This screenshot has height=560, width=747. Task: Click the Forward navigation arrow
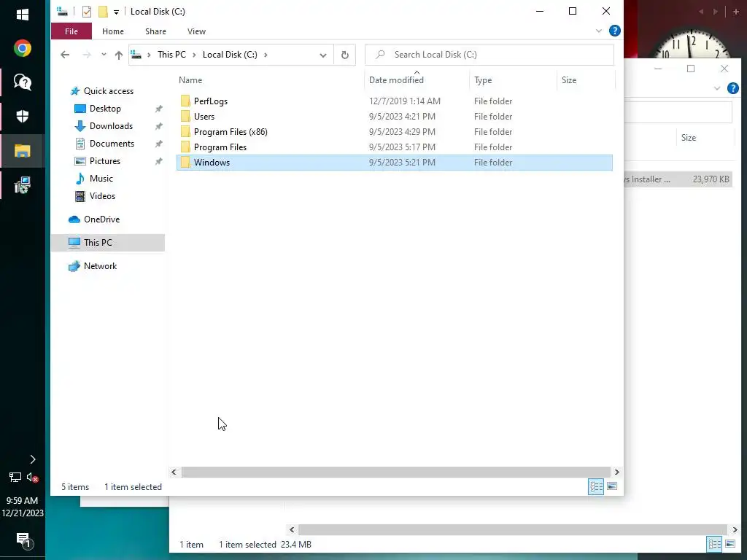tap(87, 55)
